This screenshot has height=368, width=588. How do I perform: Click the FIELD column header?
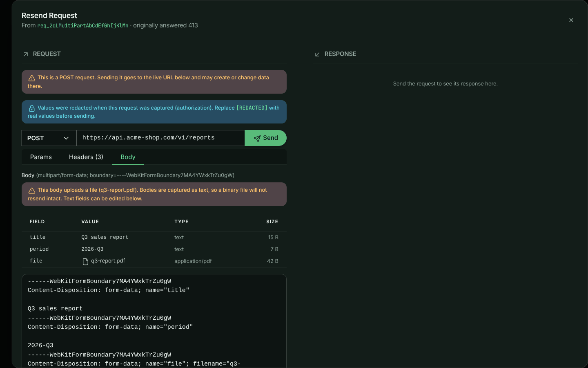(x=37, y=222)
